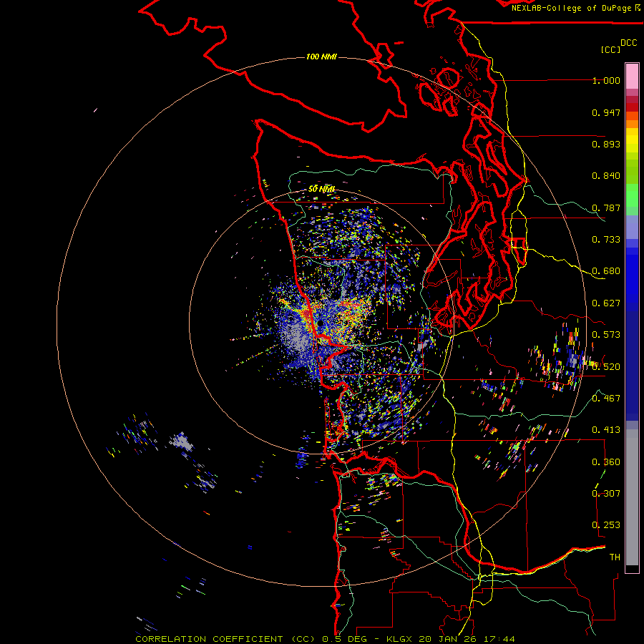Select the 0.947 scale value
Screen dimensions: 644x644
click(x=606, y=112)
